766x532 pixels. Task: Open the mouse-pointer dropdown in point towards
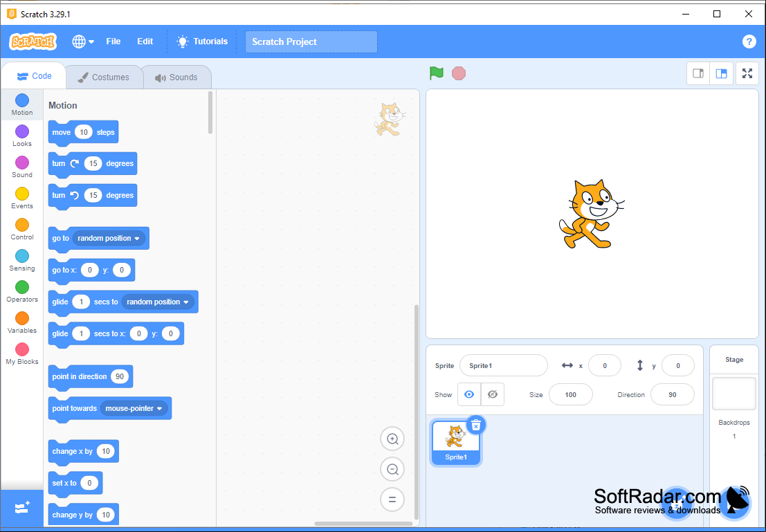click(134, 408)
